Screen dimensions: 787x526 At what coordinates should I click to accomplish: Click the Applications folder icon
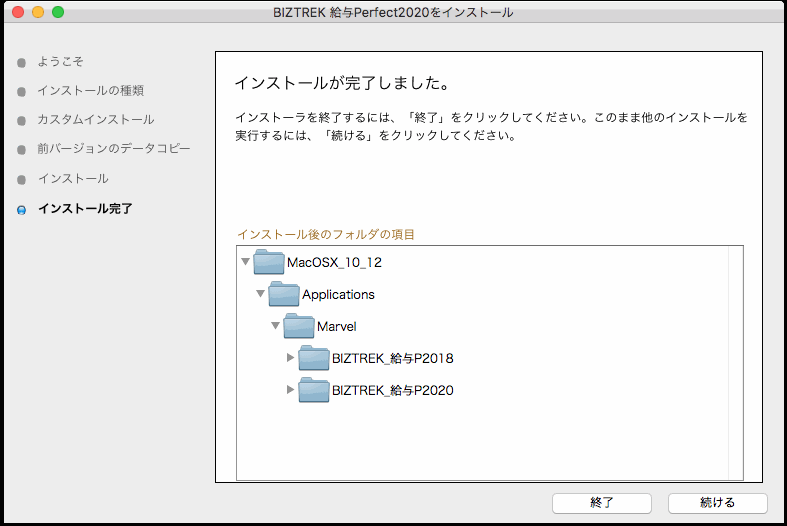click(284, 294)
